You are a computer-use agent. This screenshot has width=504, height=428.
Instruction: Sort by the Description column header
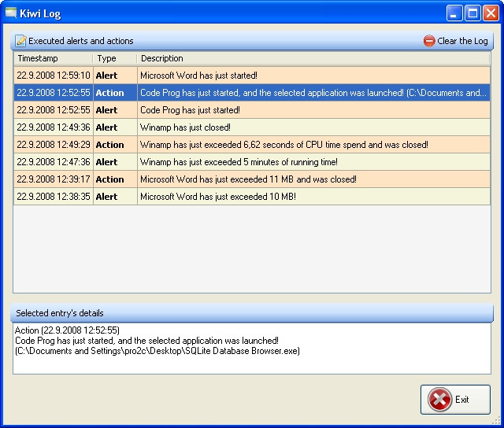pos(313,58)
